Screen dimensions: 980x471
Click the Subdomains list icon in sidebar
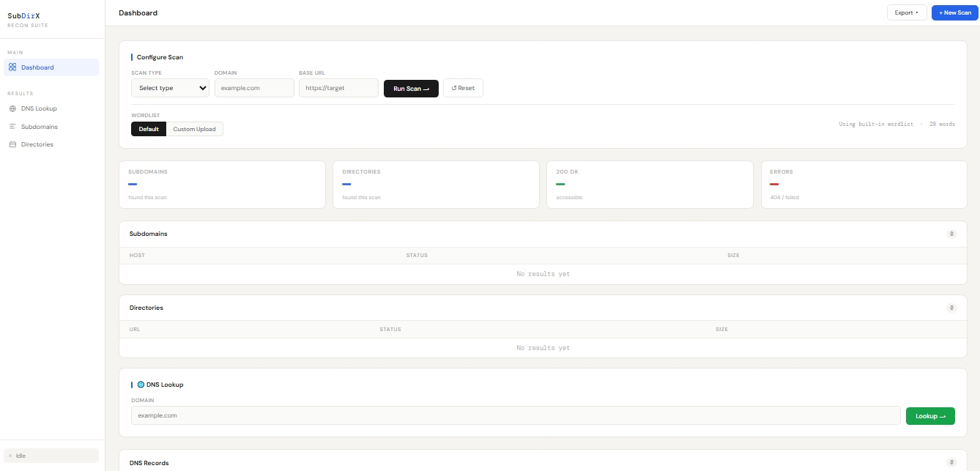click(12, 127)
